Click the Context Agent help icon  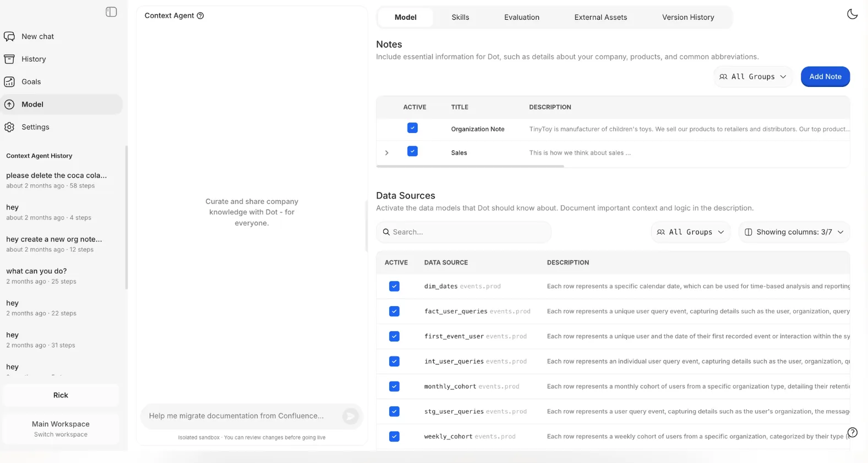point(200,16)
